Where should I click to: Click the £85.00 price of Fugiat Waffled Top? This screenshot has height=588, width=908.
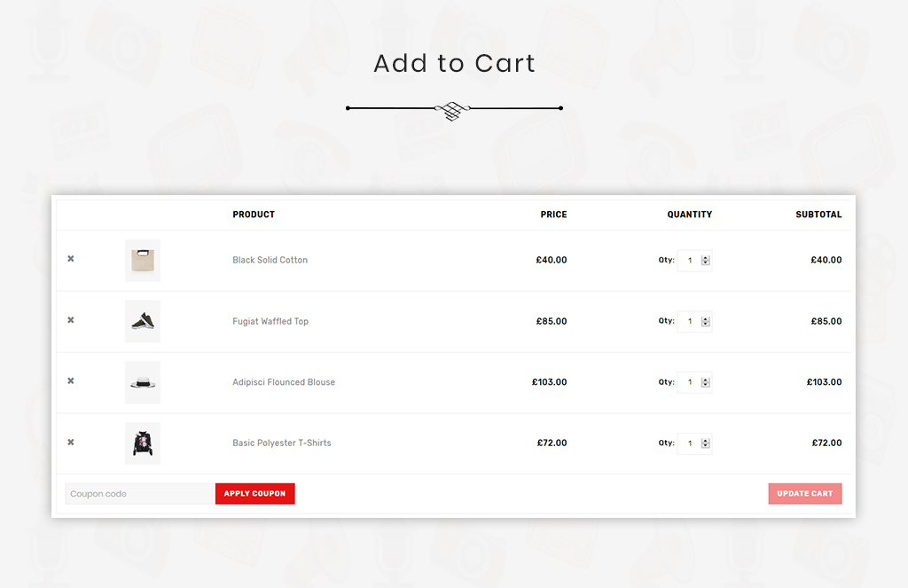point(552,321)
